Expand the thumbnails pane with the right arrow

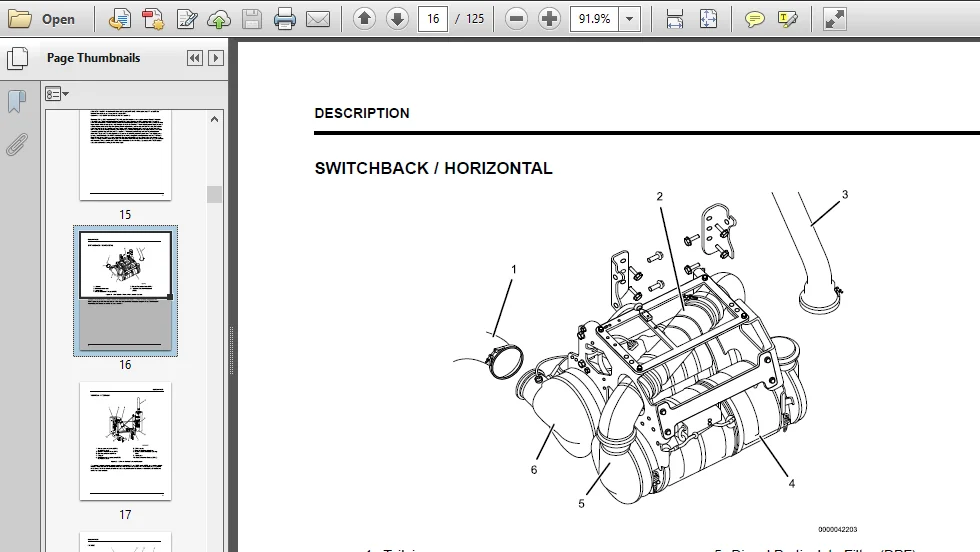click(x=216, y=58)
